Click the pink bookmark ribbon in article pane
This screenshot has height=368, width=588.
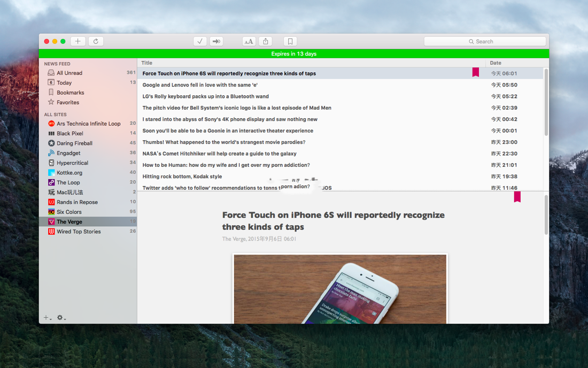(x=517, y=197)
